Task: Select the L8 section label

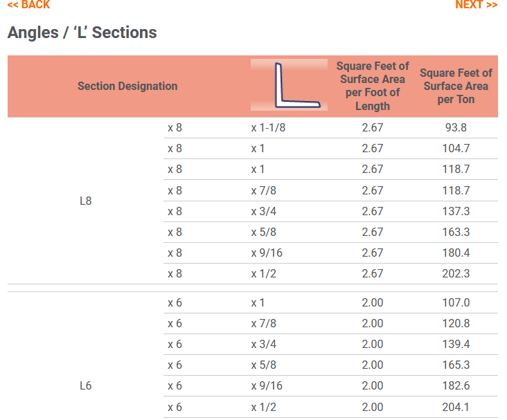Action: tap(86, 201)
